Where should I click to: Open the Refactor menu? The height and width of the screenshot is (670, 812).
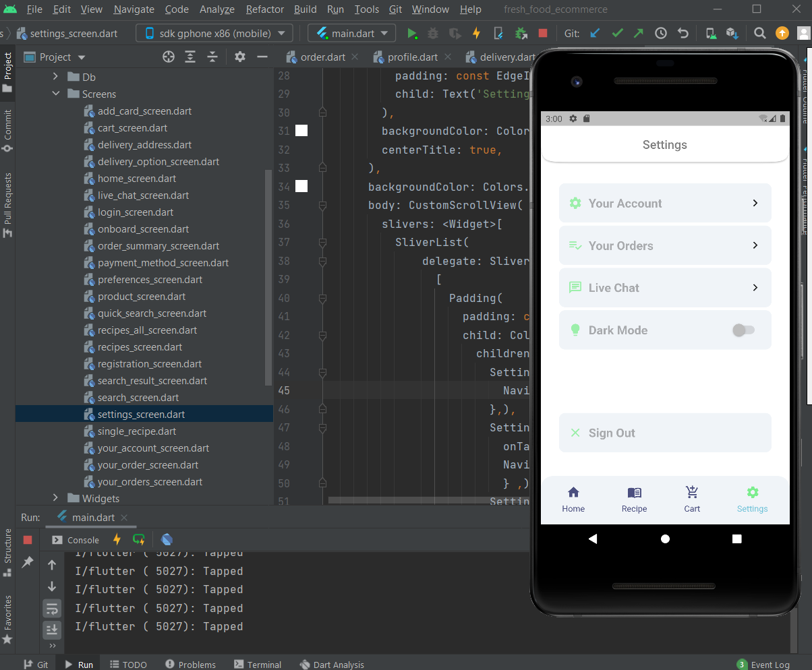coord(264,9)
